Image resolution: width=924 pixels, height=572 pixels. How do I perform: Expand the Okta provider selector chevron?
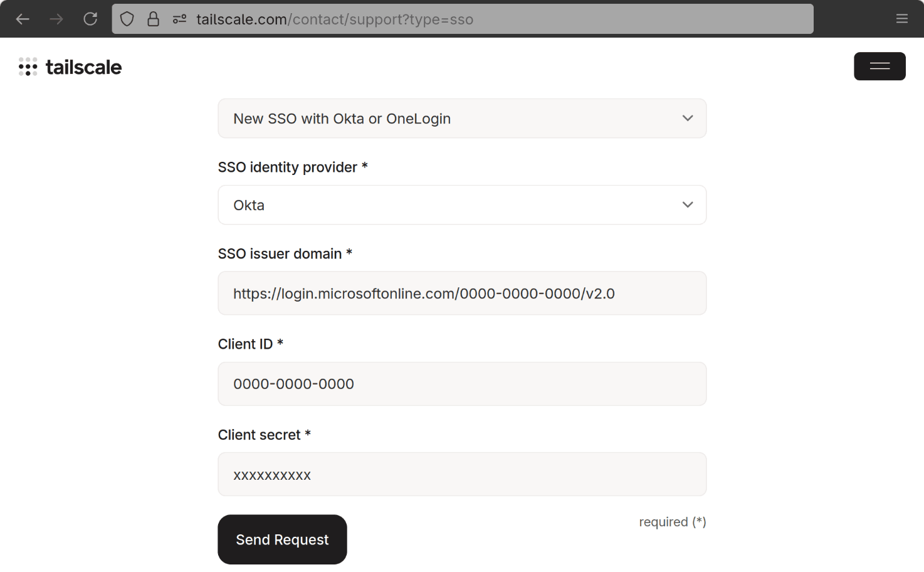click(x=688, y=204)
